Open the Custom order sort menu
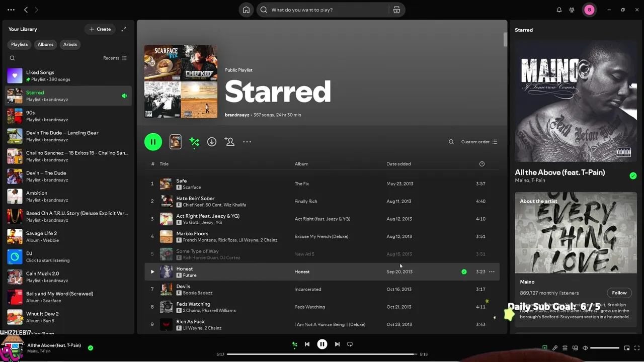Viewport: 644px width, 362px height. pyautogui.click(x=479, y=142)
